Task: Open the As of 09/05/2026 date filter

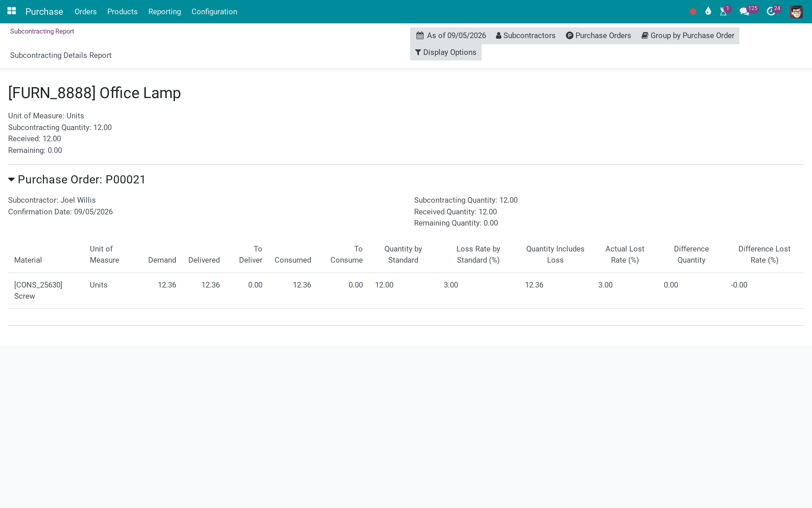Action: [451, 36]
